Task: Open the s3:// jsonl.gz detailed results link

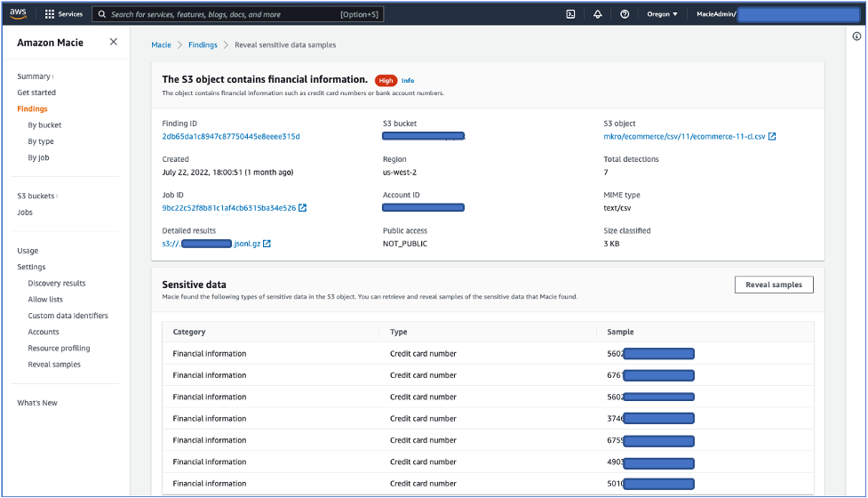Action: point(211,244)
